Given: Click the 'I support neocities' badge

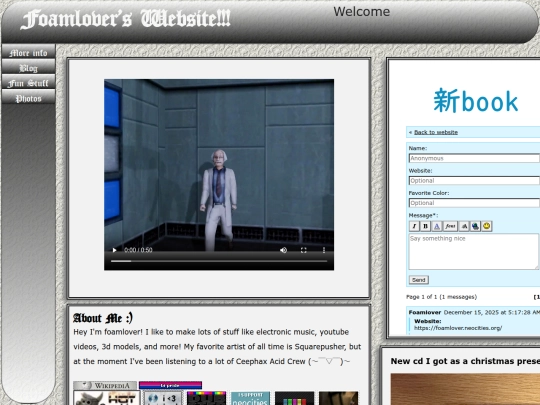Looking at the screenshot, I should point(250,398).
